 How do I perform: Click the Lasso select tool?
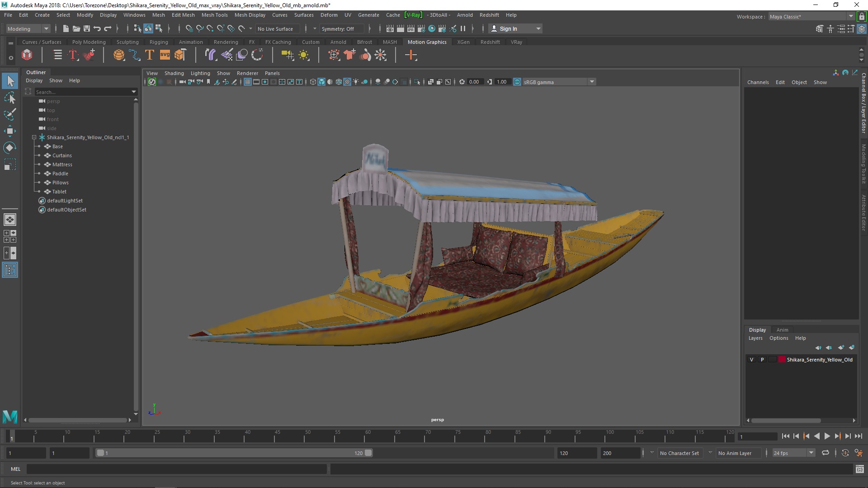[9, 98]
